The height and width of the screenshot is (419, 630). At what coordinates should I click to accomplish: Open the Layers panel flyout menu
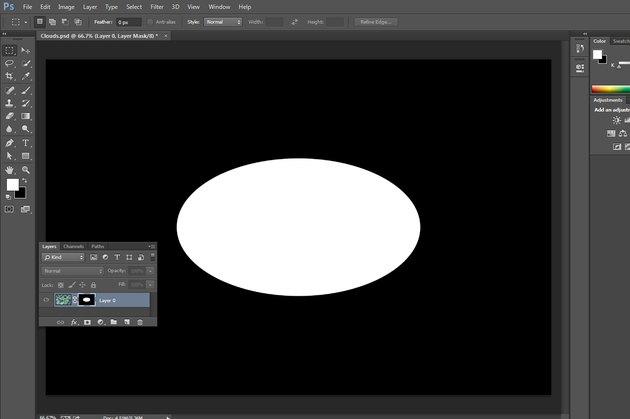(x=151, y=246)
